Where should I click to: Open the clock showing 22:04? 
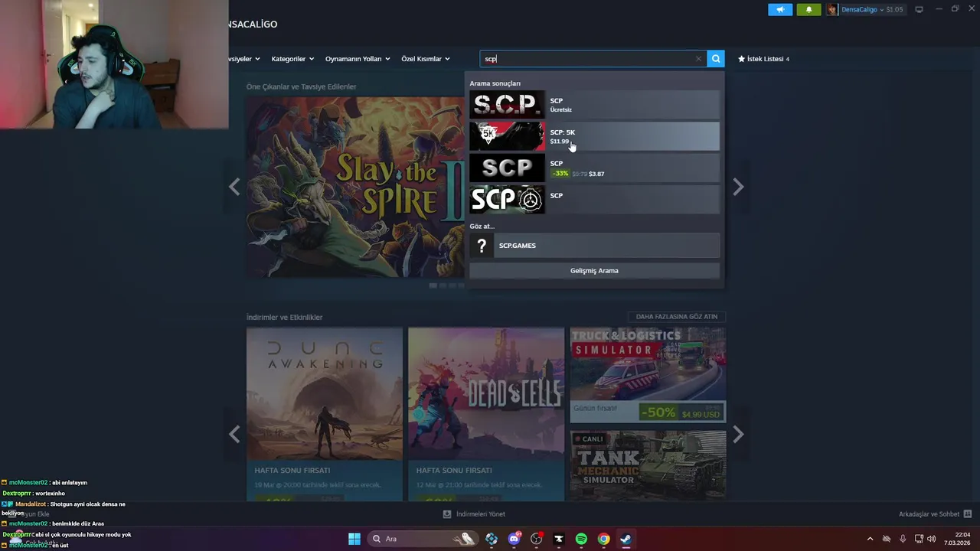[957, 539]
